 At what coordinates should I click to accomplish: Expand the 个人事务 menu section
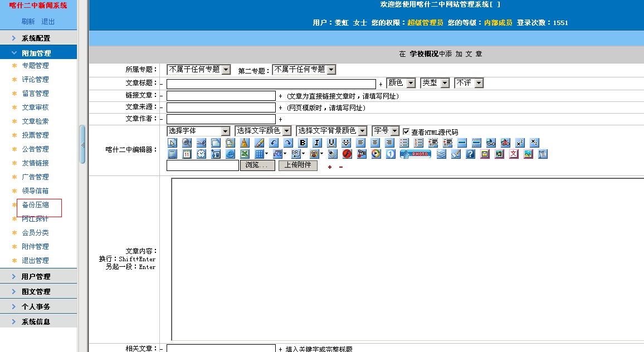38,306
